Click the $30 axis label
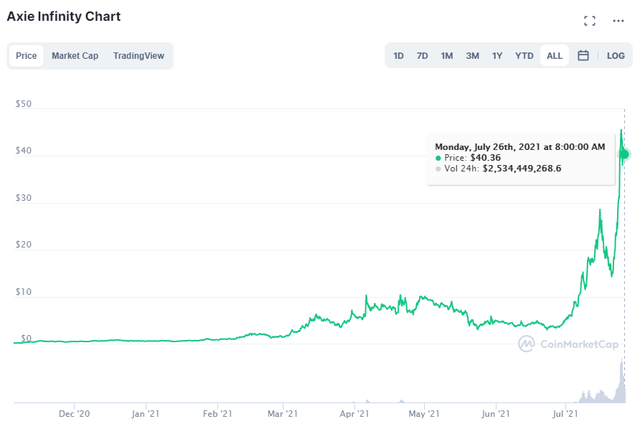 [x=23, y=198]
